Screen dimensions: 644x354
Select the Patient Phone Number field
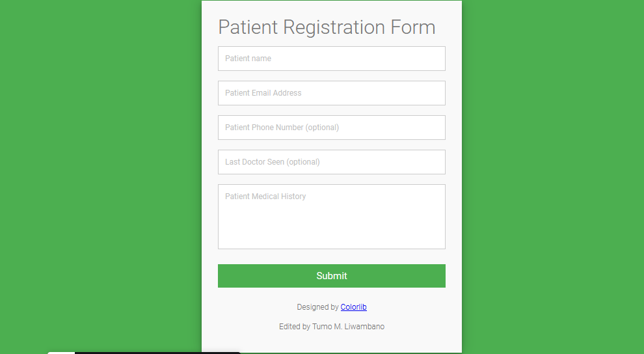pos(332,128)
